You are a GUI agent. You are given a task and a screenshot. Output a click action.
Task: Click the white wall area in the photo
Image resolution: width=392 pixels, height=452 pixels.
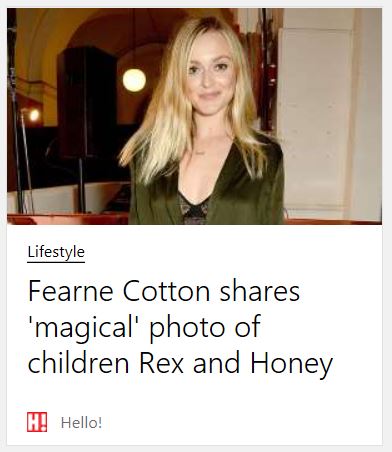pos(317,117)
